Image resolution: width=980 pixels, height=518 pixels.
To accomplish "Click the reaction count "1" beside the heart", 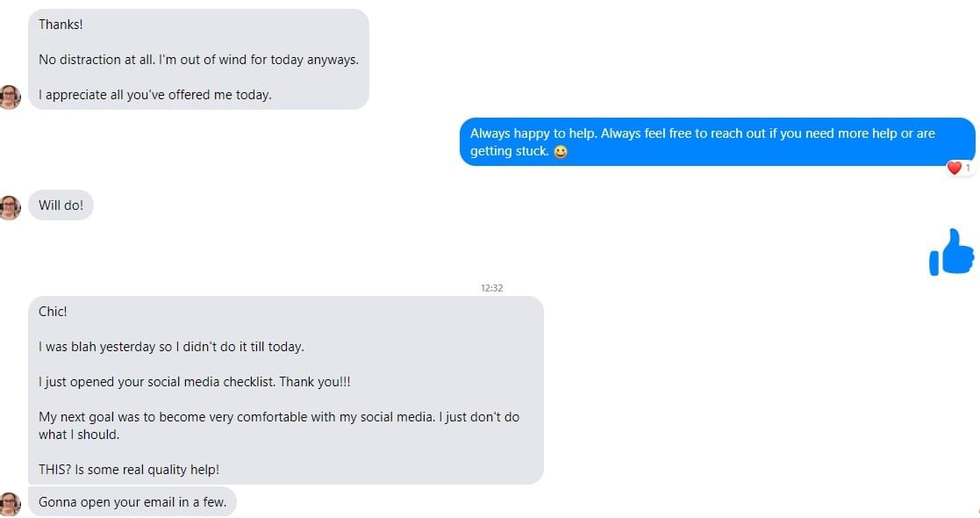I will [968, 168].
